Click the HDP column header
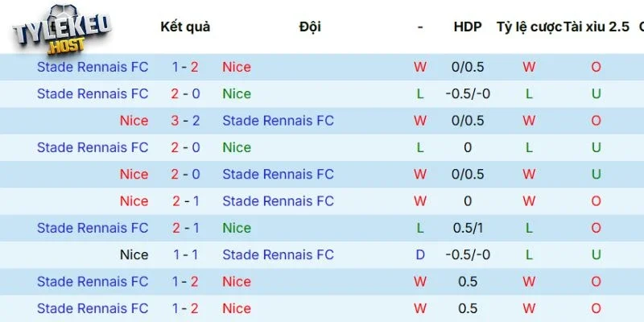644x322 pixels. tap(468, 27)
